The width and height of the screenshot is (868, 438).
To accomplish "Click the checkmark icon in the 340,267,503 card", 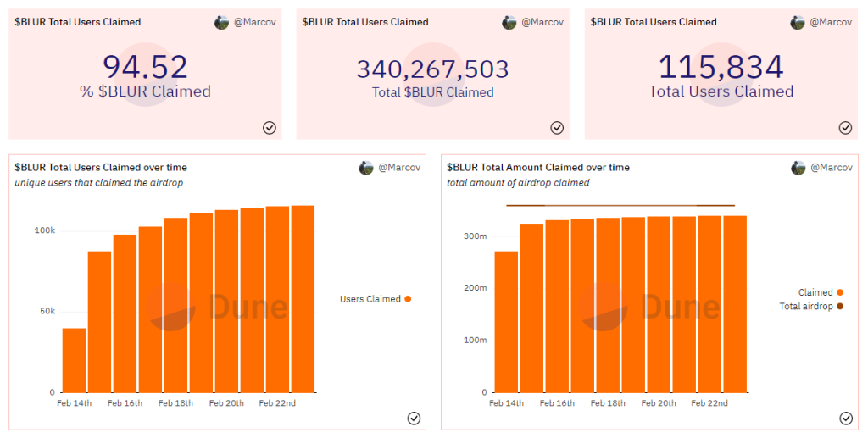I will (557, 128).
